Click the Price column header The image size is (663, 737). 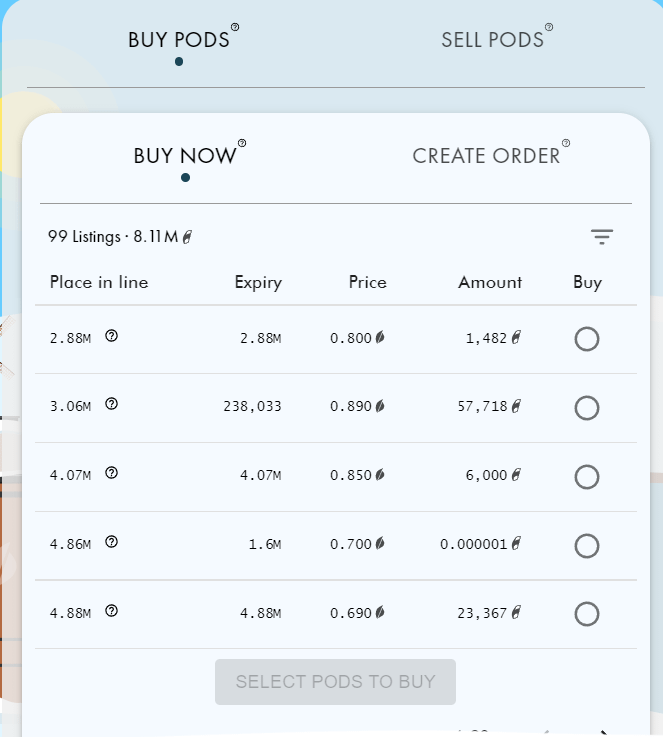[367, 282]
